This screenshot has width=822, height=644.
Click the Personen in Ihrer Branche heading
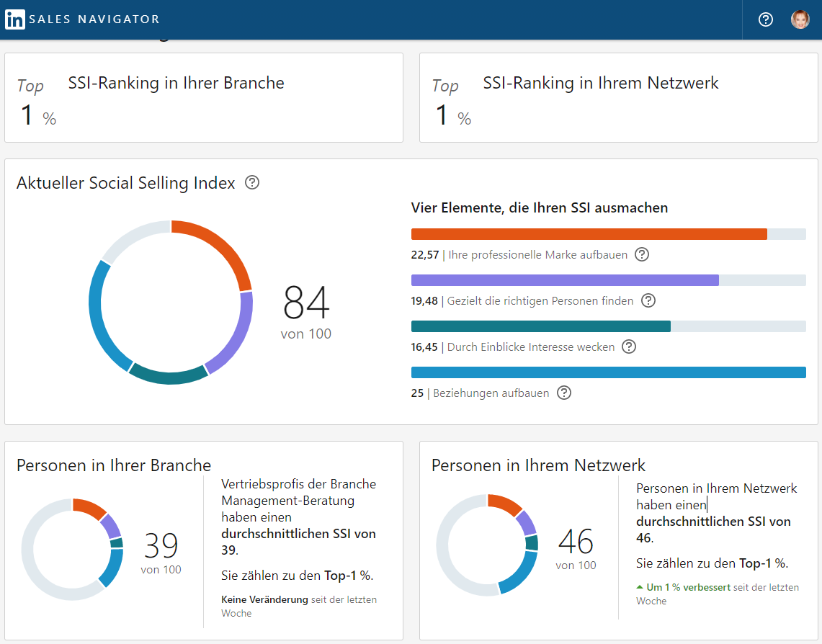tap(114, 465)
